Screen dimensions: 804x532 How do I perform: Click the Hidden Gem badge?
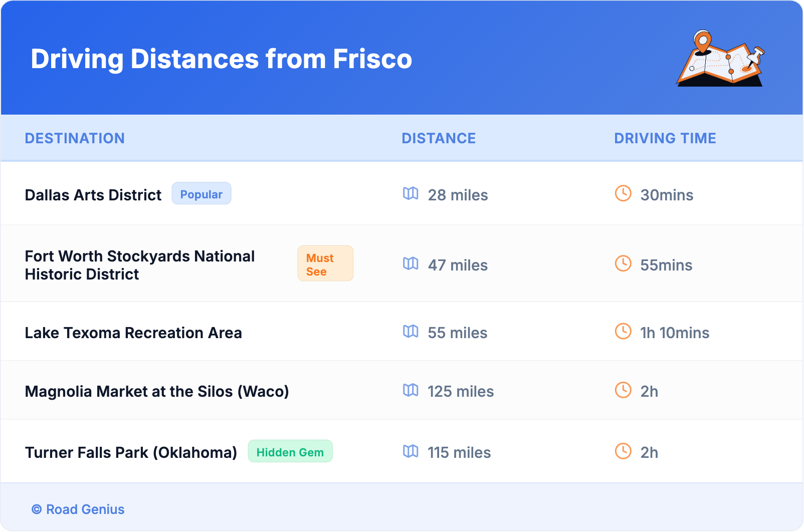290,452
